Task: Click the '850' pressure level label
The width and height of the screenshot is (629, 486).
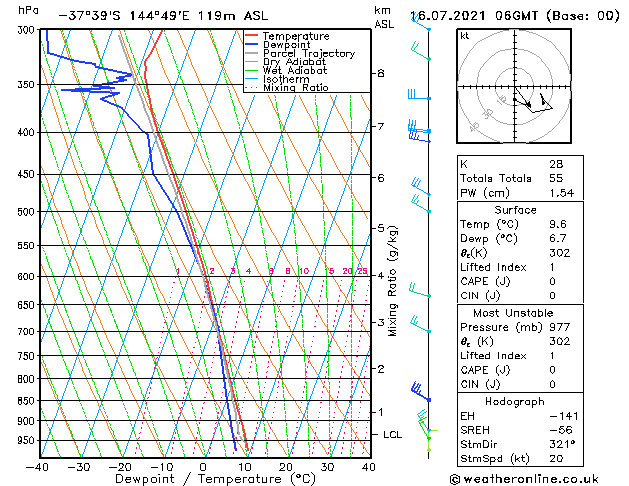Action: click(x=28, y=401)
